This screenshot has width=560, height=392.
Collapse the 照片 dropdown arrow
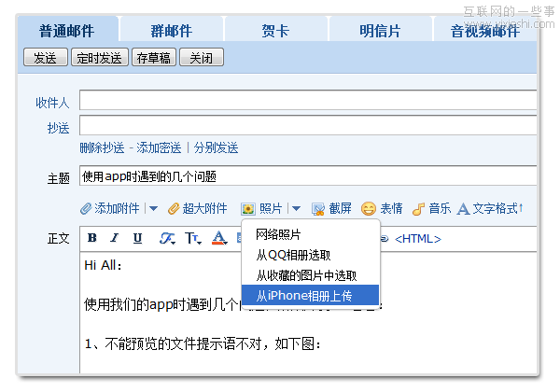click(x=296, y=208)
